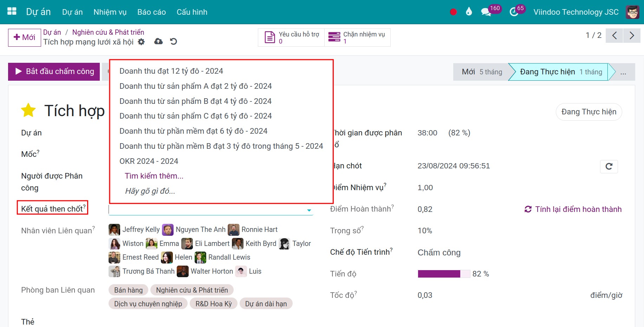Go to the previous record arrow

tap(614, 35)
